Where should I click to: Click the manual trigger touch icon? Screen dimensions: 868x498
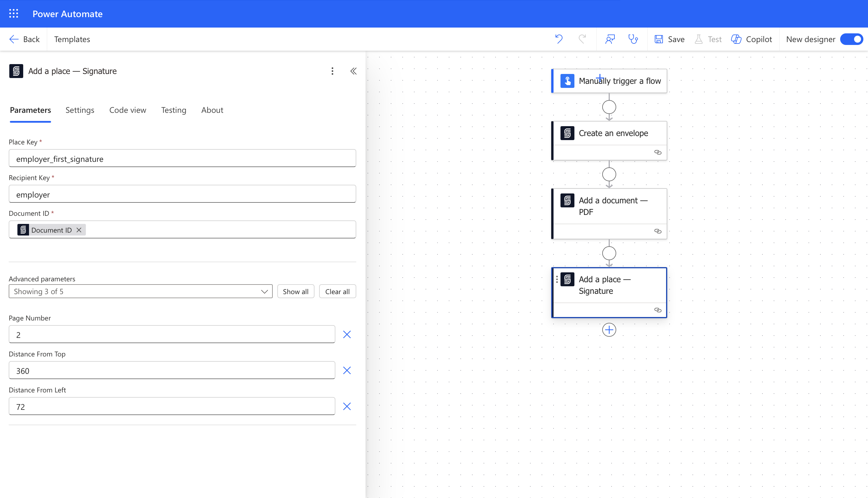567,81
